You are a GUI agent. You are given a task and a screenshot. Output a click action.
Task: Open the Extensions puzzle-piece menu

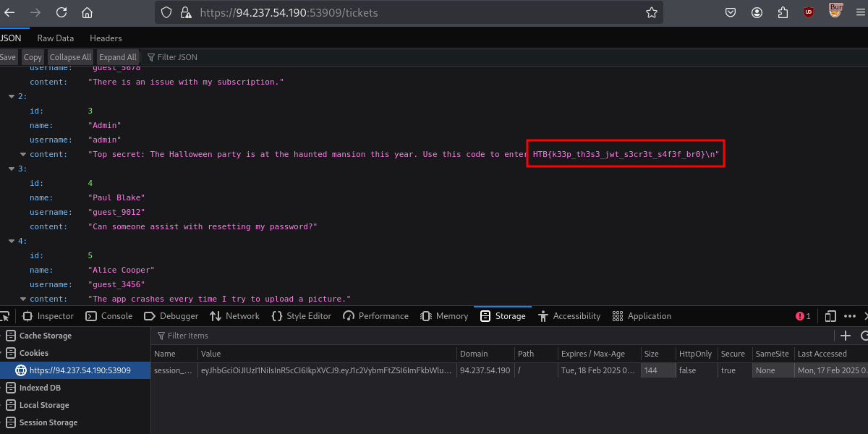[x=783, y=12]
